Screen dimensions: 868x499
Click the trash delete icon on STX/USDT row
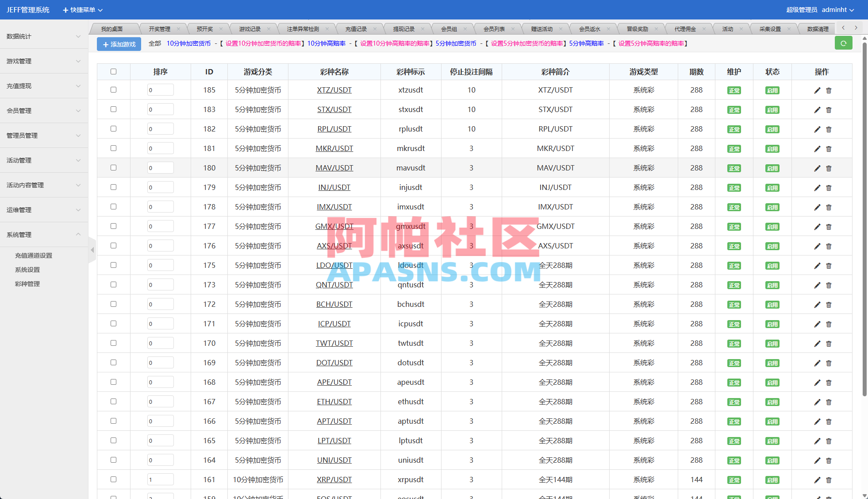click(829, 110)
